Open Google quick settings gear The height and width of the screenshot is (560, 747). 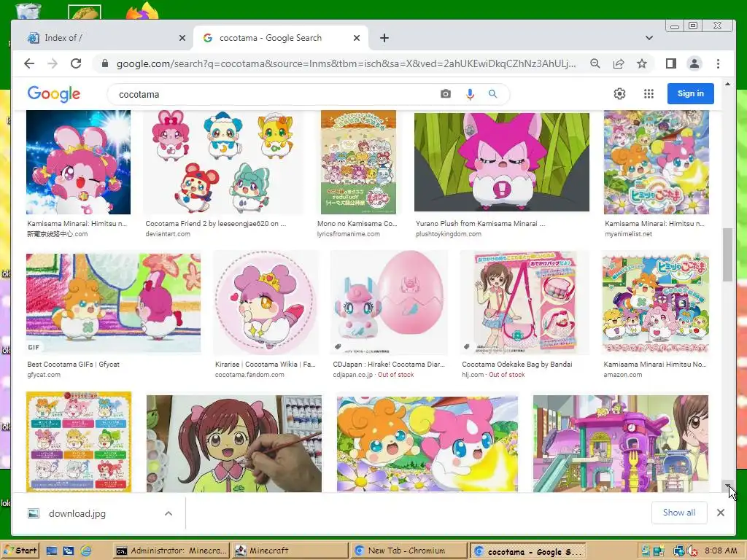click(619, 94)
